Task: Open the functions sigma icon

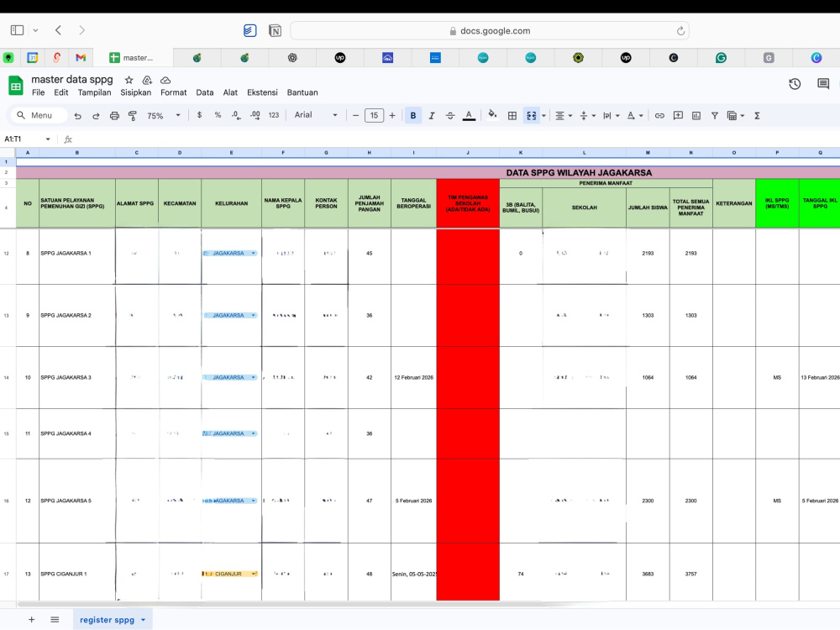Action: click(x=757, y=116)
